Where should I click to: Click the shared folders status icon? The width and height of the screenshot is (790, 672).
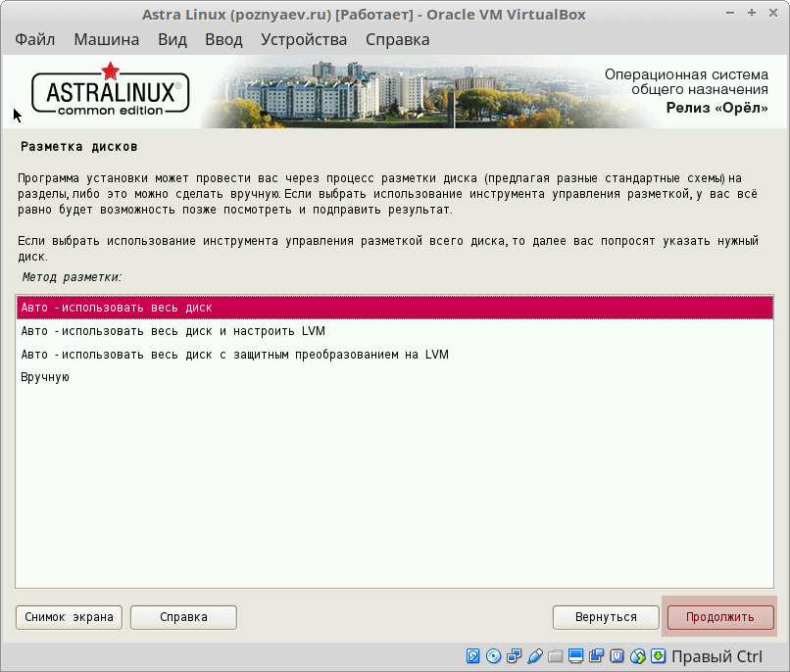click(x=555, y=656)
